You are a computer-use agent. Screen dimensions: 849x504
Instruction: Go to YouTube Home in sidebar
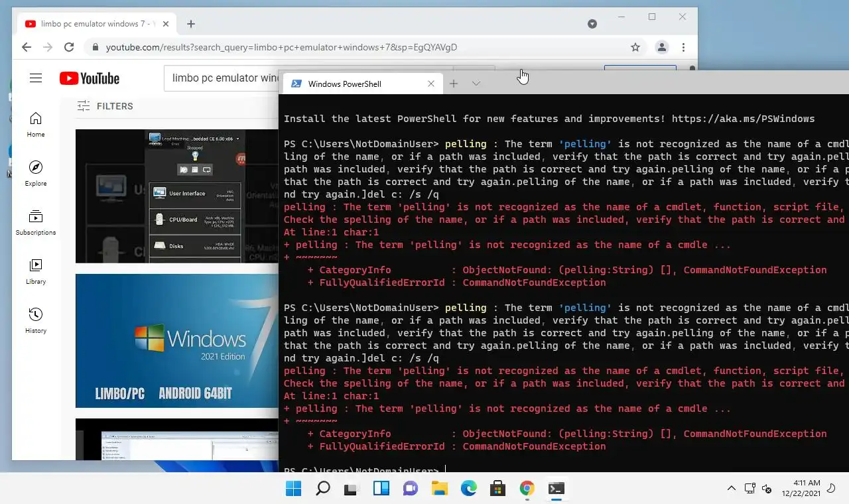coord(36,125)
